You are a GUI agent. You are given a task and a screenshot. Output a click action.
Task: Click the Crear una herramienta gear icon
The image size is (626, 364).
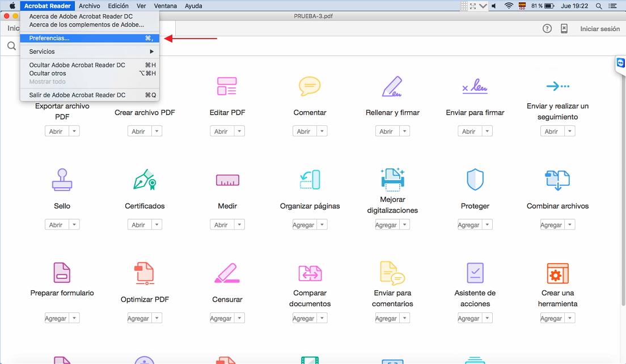click(x=558, y=273)
